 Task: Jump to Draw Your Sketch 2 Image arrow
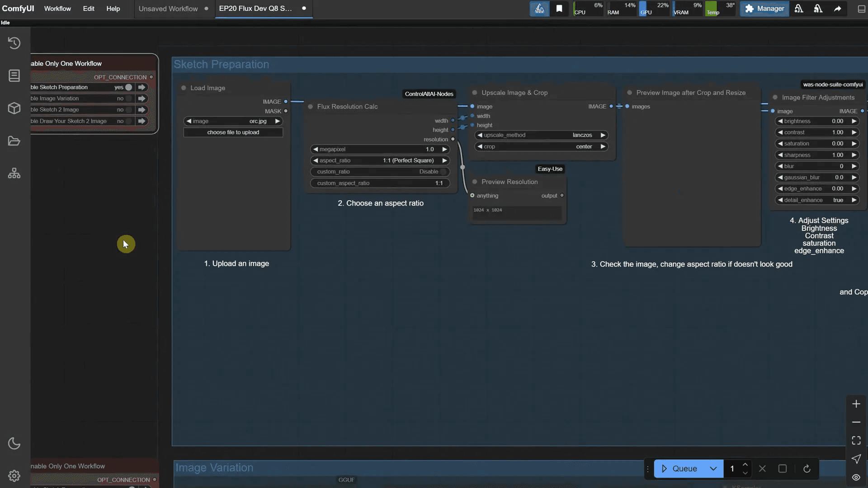[x=142, y=121]
